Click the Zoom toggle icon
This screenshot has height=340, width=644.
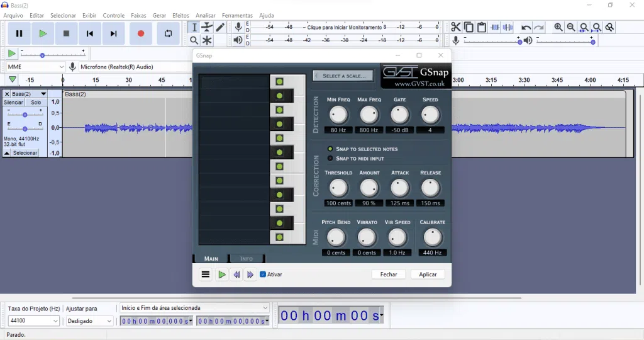609,27
